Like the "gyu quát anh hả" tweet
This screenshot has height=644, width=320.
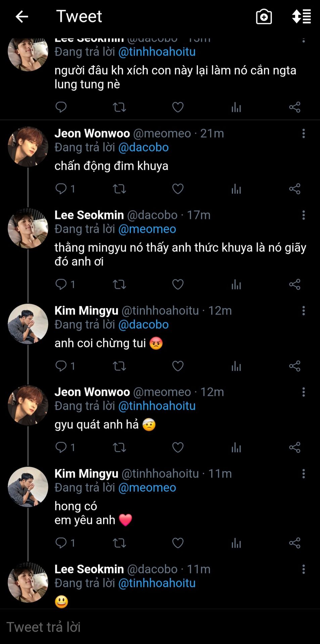pos(178,447)
